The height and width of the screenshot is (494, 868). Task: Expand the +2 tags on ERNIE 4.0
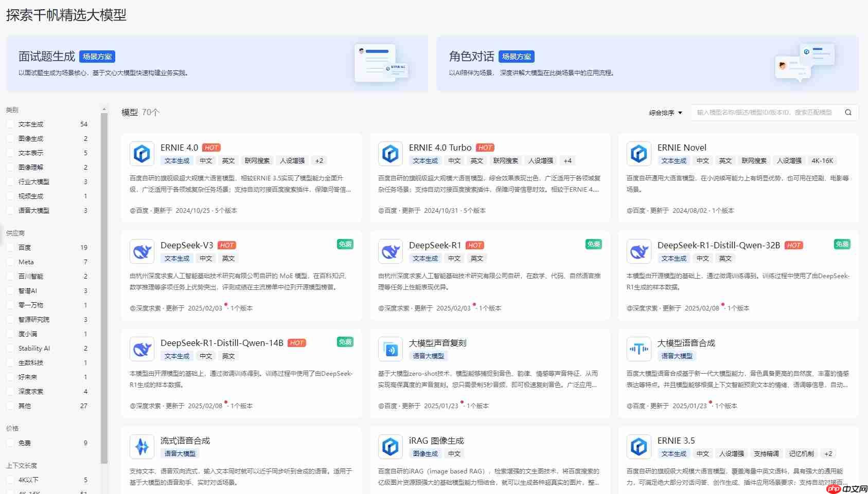click(x=320, y=161)
